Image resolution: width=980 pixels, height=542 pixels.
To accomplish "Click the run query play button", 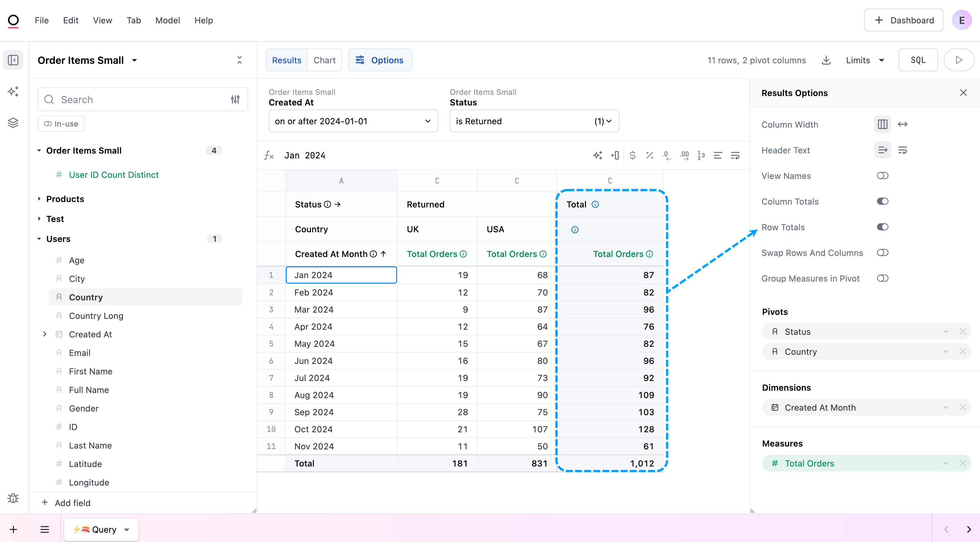I will tap(959, 60).
